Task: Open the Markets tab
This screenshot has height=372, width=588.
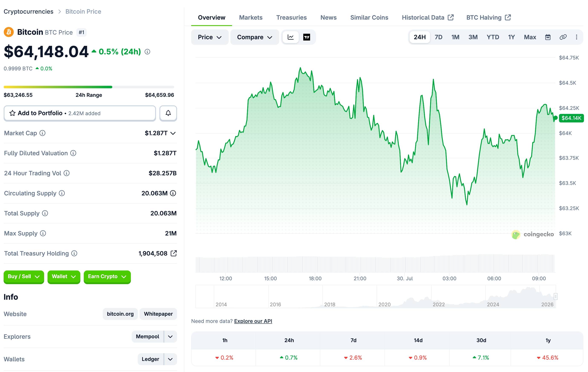Action: click(x=251, y=18)
